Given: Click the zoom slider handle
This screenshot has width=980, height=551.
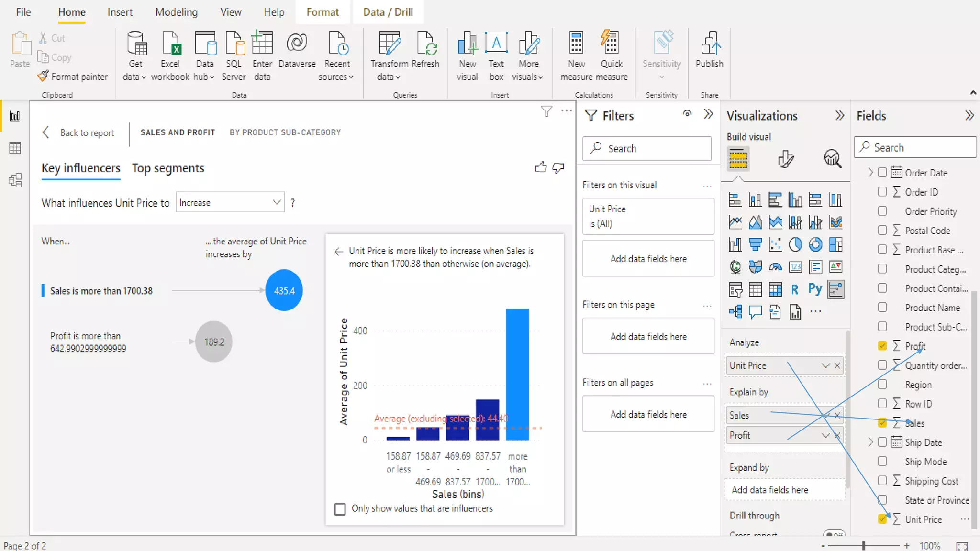Looking at the screenshot, I should click(x=864, y=546).
